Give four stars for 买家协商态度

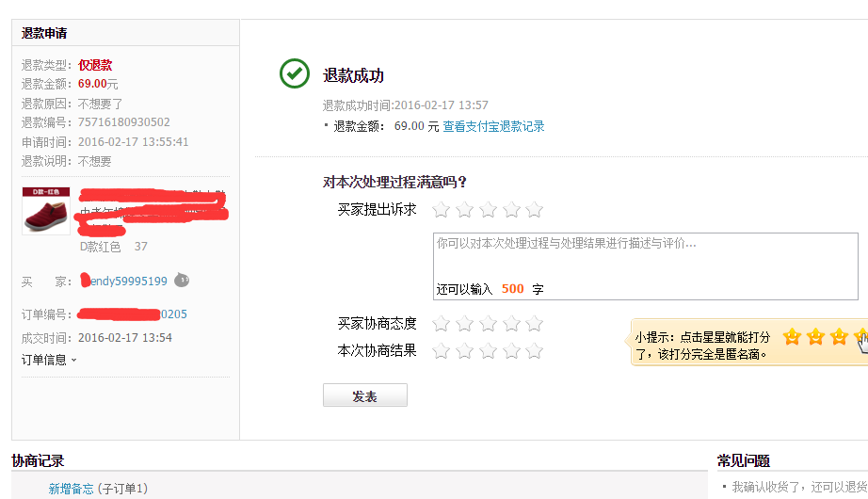[511, 324]
